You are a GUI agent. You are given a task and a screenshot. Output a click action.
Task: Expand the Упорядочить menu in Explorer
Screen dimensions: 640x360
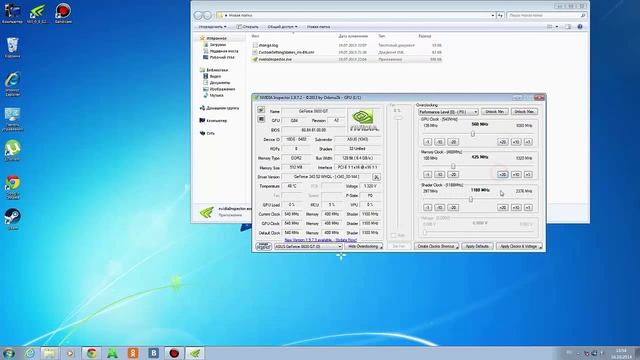coord(212,27)
